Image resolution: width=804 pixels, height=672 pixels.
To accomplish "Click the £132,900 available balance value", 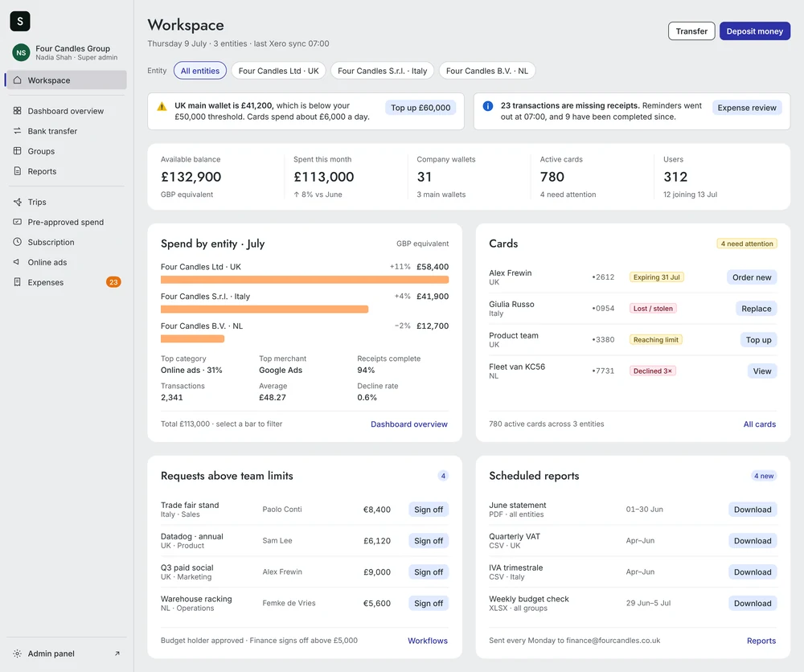I will point(191,177).
